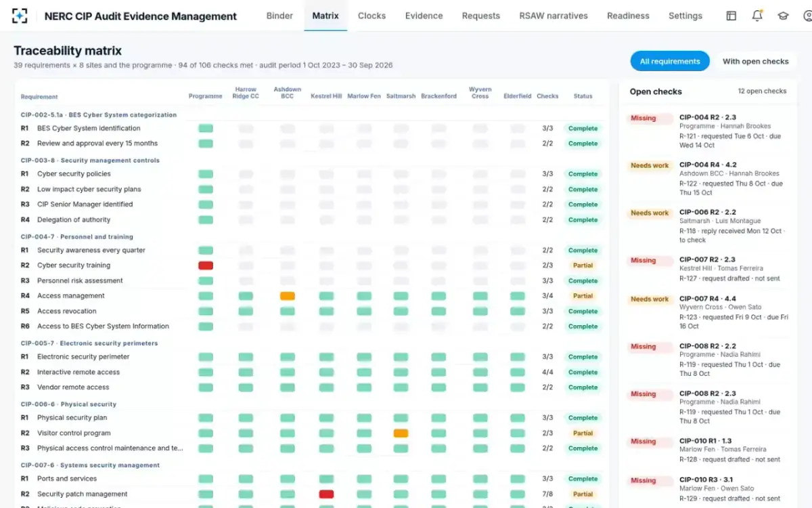The width and height of the screenshot is (812, 508).
Task: Go to the Evidence tab
Action: click(x=424, y=16)
